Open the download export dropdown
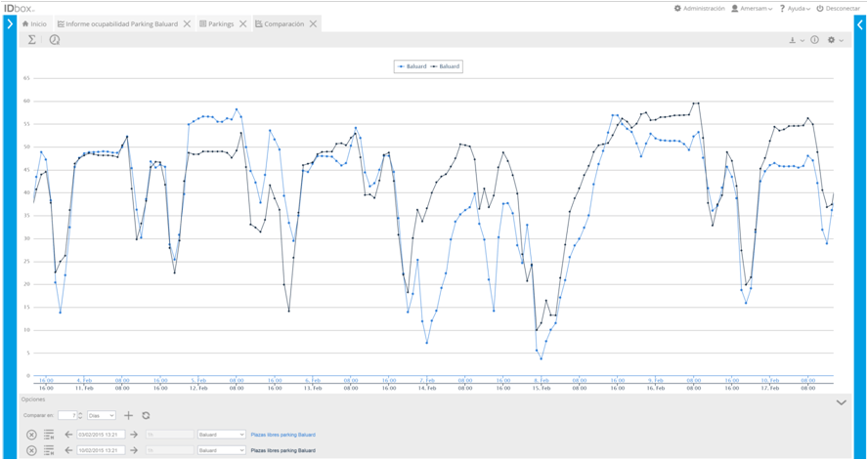Image resolution: width=868 pixels, height=460 pixels. pyautogui.click(x=796, y=40)
